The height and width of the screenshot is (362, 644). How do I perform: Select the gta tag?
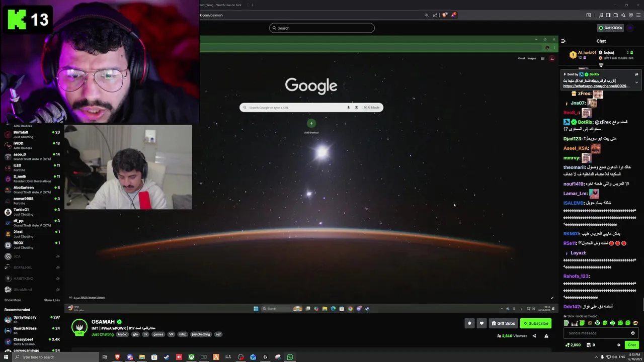(135, 334)
